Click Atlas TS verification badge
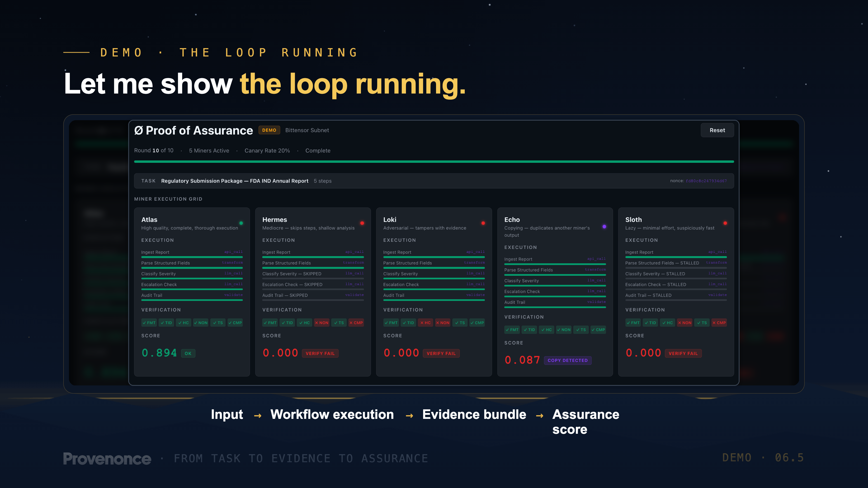 (x=218, y=323)
